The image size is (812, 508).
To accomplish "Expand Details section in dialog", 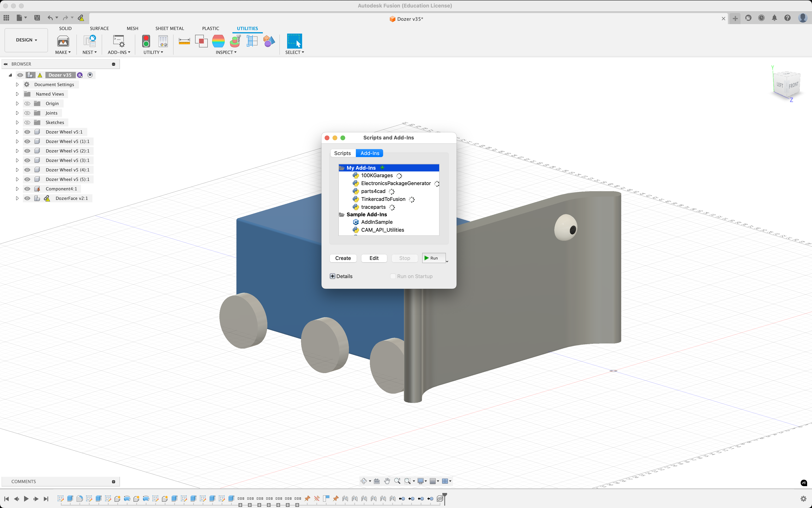I will coord(333,276).
